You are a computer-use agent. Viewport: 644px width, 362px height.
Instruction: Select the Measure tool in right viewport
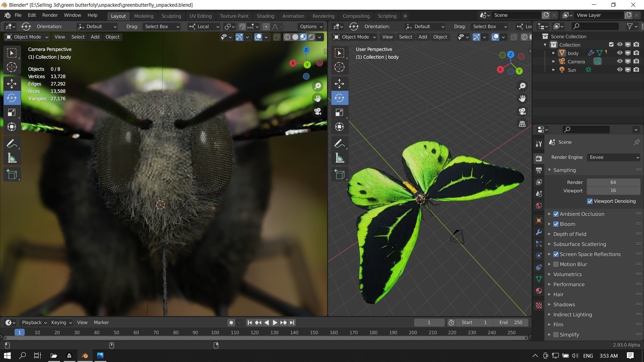pos(339,158)
